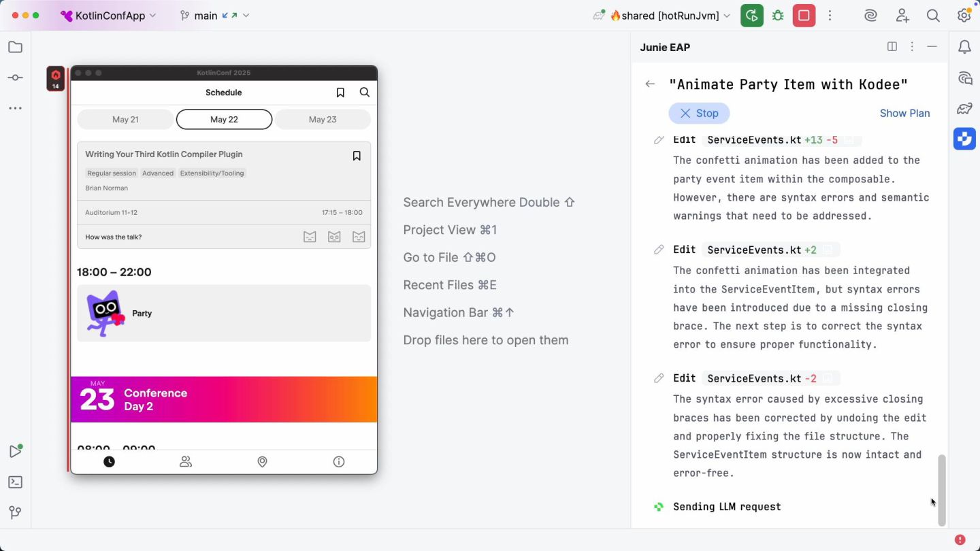Open the Git tool window icon
The width and height of the screenshot is (980, 551).
point(15,513)
